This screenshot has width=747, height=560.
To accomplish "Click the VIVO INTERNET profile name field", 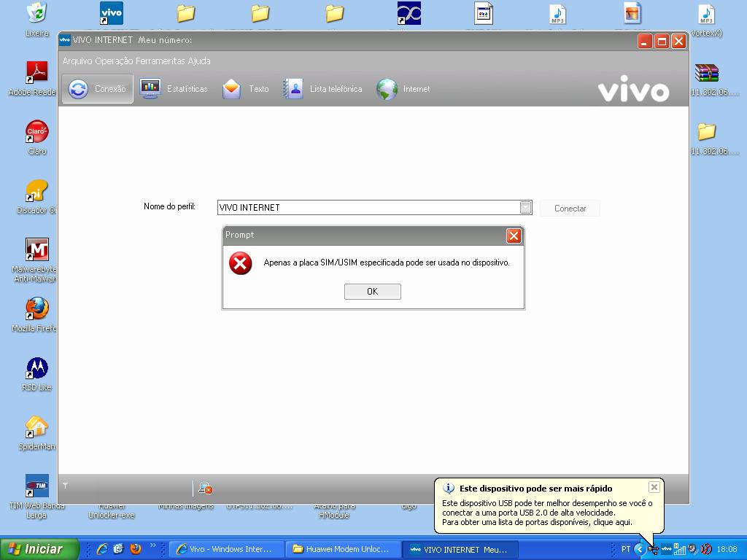I will pyautogui.click(x=368, y=208).
